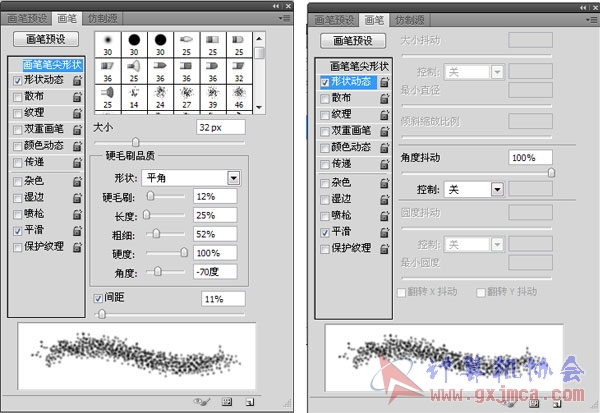Click the 间距 11% input field

223,299
